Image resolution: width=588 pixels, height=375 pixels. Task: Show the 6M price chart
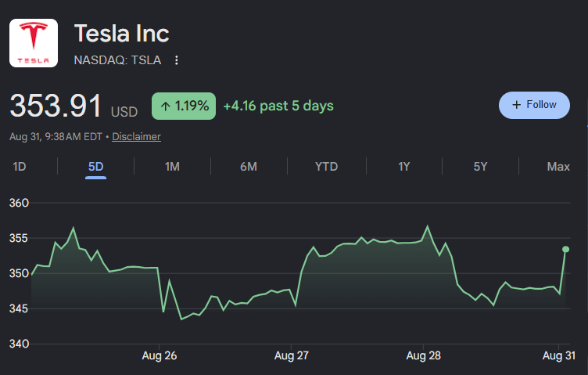[x=249, y=166]
